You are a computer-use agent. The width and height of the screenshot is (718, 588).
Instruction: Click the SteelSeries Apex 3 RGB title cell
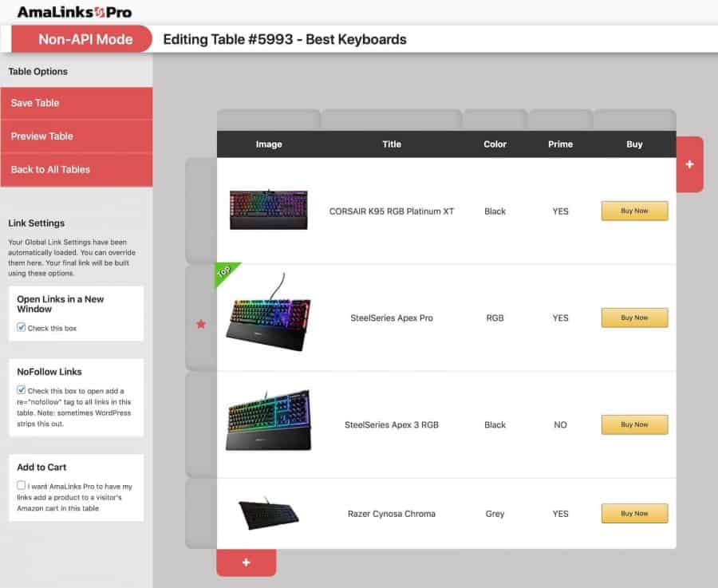pos(392,425)
